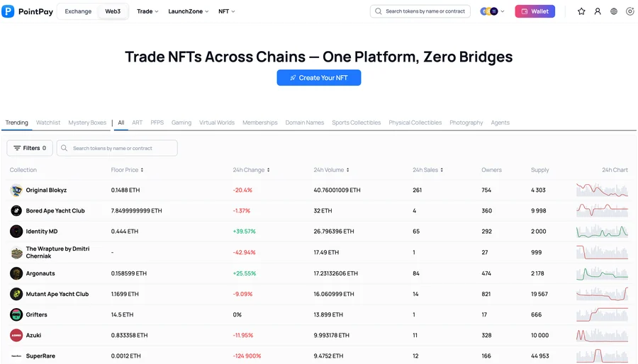Image resolution: width=638 pixels, height=364 pixels.
Task: Select the Domain Names tab
Action: pos(305,123)
